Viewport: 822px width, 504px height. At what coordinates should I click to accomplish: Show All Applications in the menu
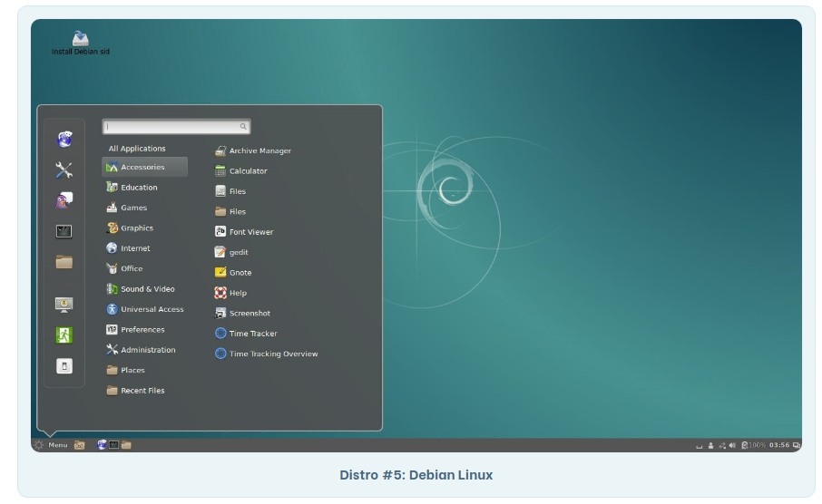[x=137, y=149]
